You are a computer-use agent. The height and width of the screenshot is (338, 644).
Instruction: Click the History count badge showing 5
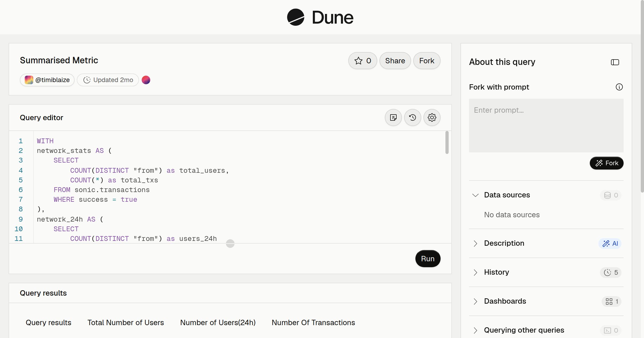[x=611, y=272]
